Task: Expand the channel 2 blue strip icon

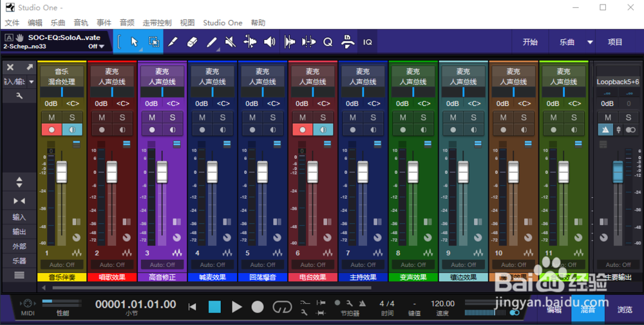Action: pyautogui.click(x=126, y=144)
